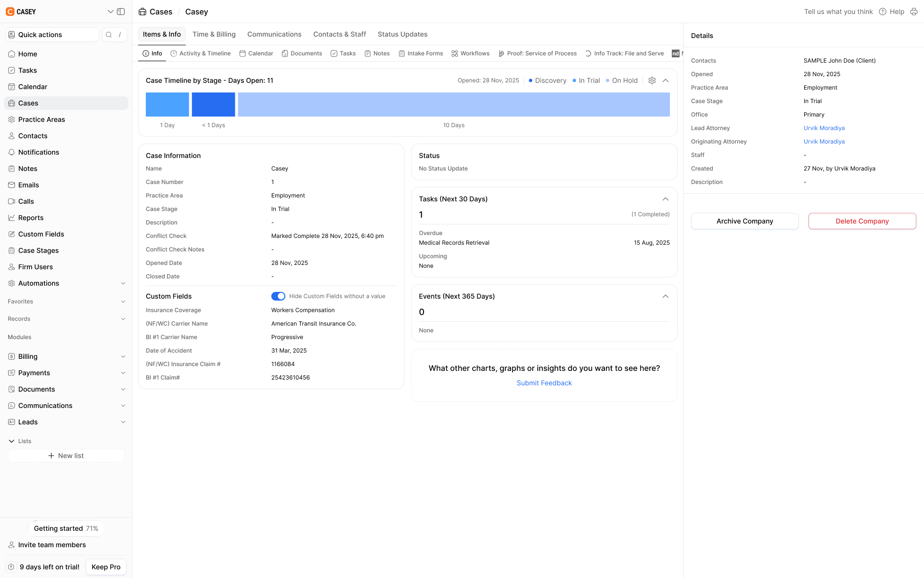This screenshot has height=578, width=924.
Task: Click the Help icon
Action: [883, 12]
